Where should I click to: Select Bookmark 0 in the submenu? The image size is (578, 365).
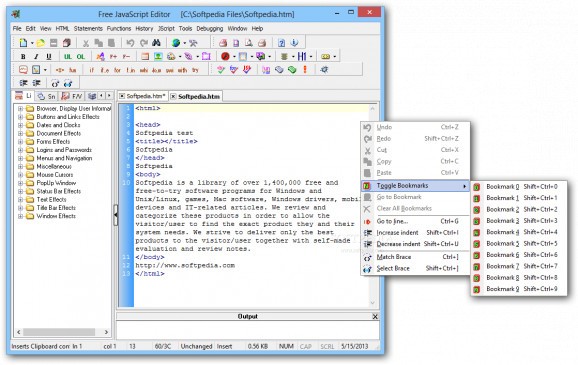tap(519, 187)
